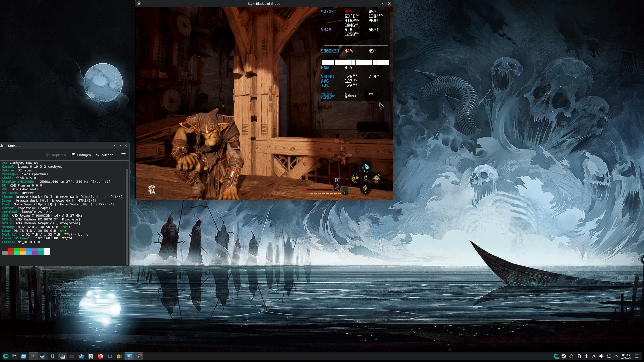This screenshot has height=362, width=644.
Task: Click the goblin stance icon in game corner
Action: [152, 190]
